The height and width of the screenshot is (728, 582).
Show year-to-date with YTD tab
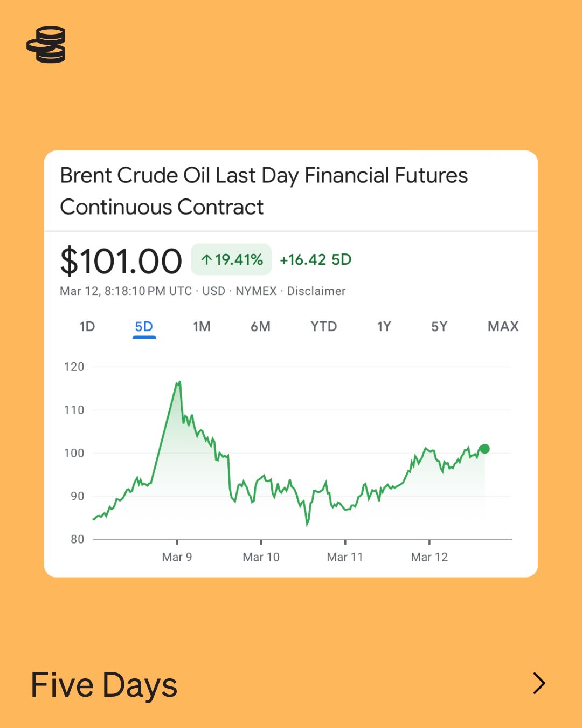coord(323,327)
